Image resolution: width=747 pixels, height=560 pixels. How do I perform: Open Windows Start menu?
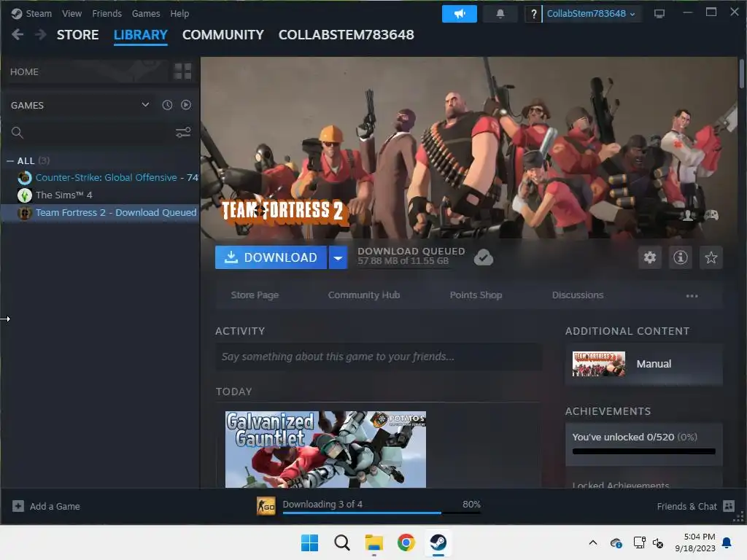309,542
